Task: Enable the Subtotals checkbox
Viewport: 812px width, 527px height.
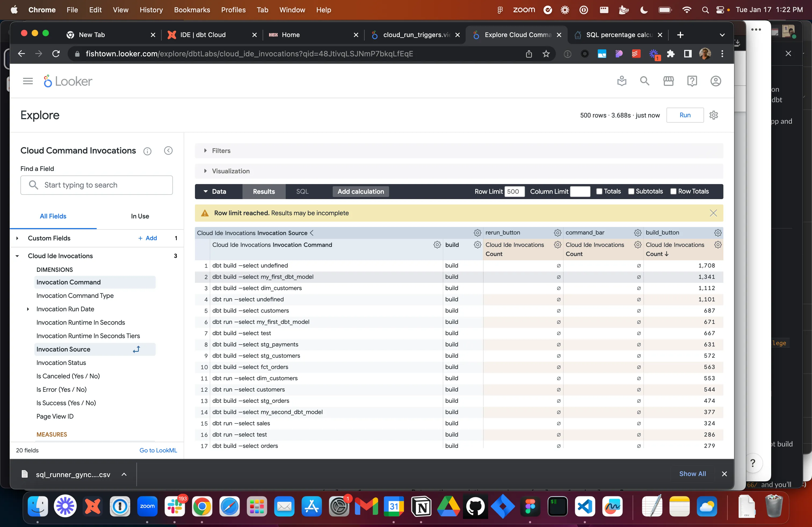Action: point(631,192)
